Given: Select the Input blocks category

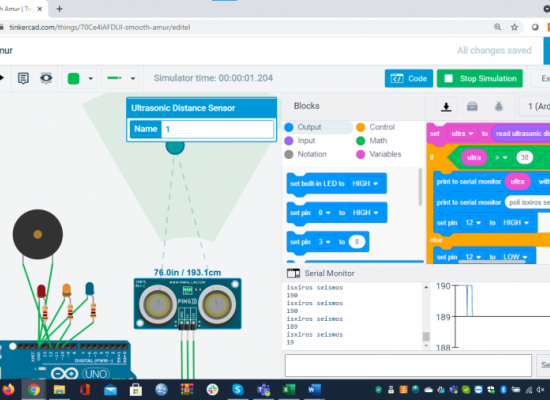Looking at the screenshot, I should [300, 141].
